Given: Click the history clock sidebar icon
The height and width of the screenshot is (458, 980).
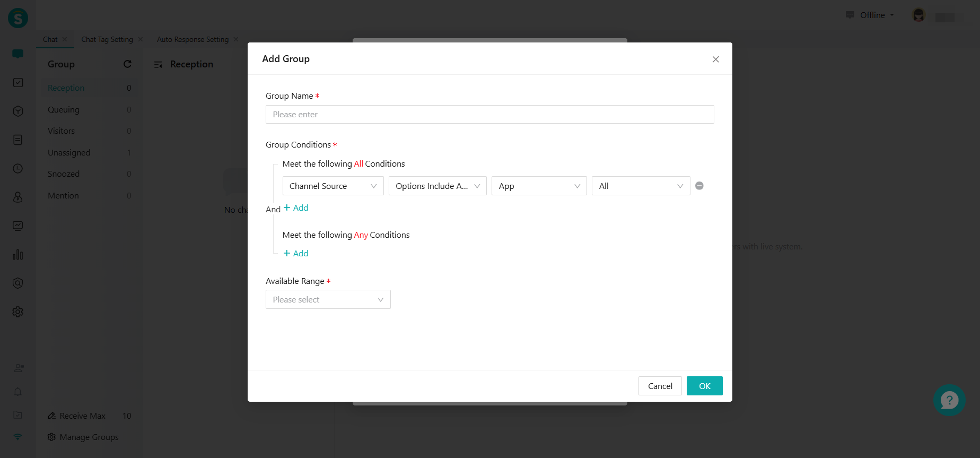Looking at the screenshot, I should (18, 168).
